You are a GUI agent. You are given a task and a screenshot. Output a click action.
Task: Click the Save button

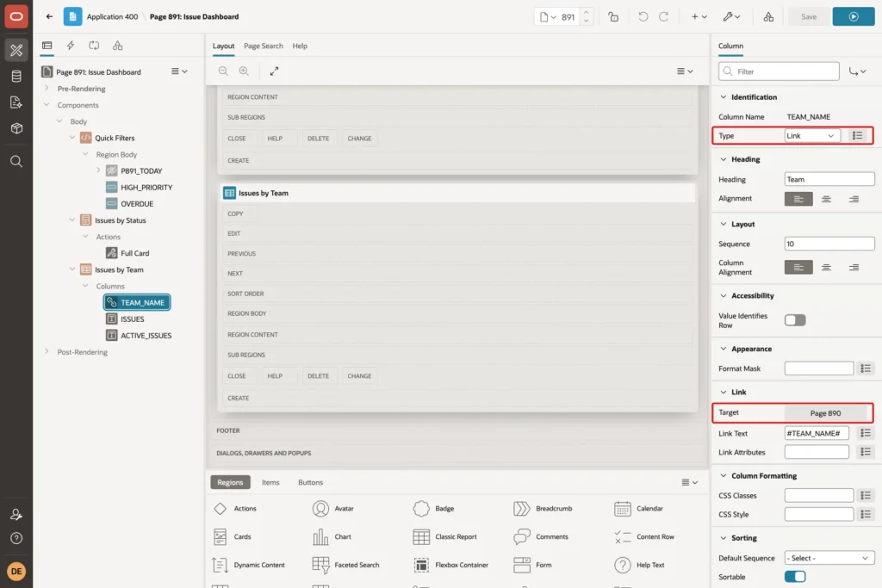(x=809, y=17)
